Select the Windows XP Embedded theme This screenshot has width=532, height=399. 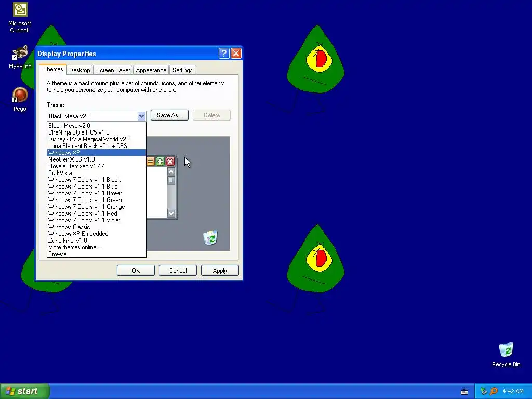click(x=96, y=234)
